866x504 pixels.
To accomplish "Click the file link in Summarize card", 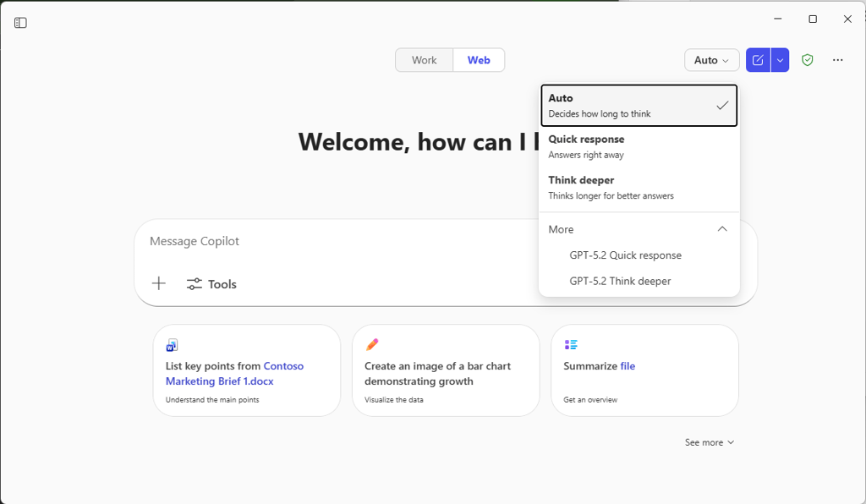I will (x=628, y=366).
